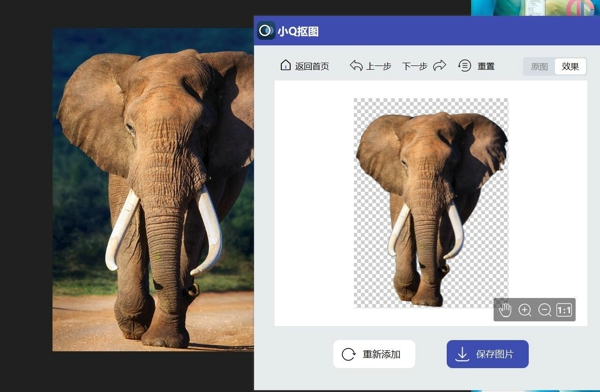Click the undo arrow icon for 上一步
Image resolution: width=600 pixels, height=392 pixels.
356,65
